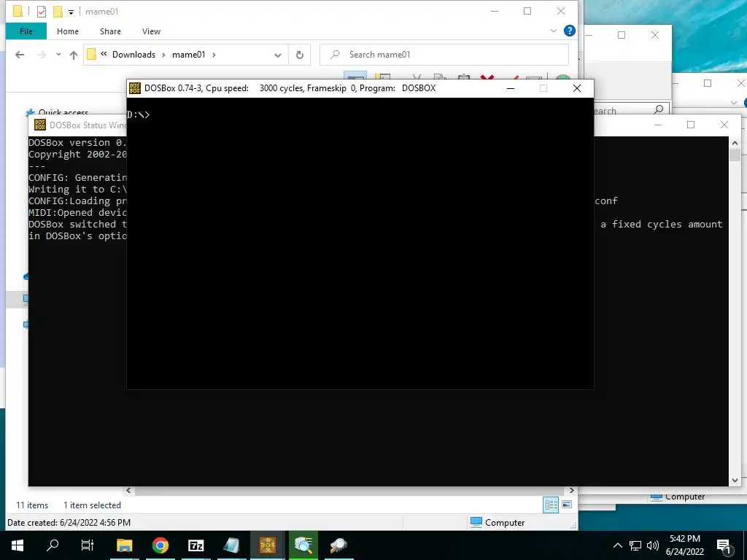Open the green magnifier app on taskbar
This screenshot has height=560, width=747.
coord(303,545)
